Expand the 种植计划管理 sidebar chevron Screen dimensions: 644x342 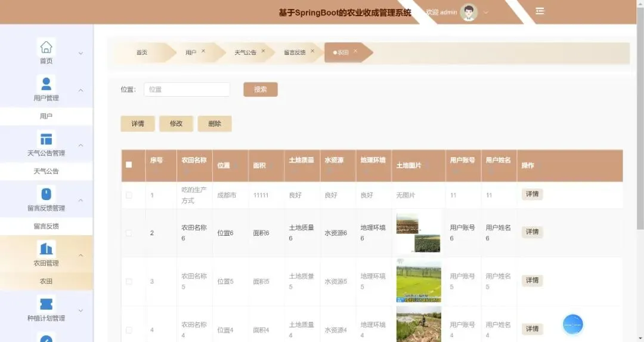81,310
